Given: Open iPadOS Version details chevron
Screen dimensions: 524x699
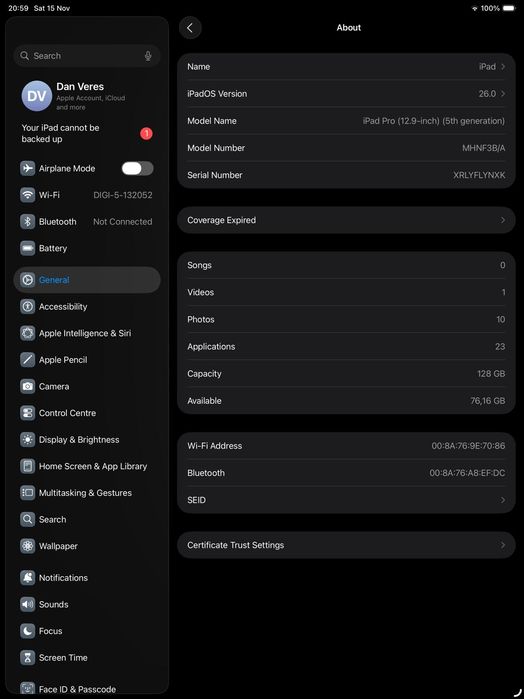Looking at the screenshot, I should click(503, 94).
